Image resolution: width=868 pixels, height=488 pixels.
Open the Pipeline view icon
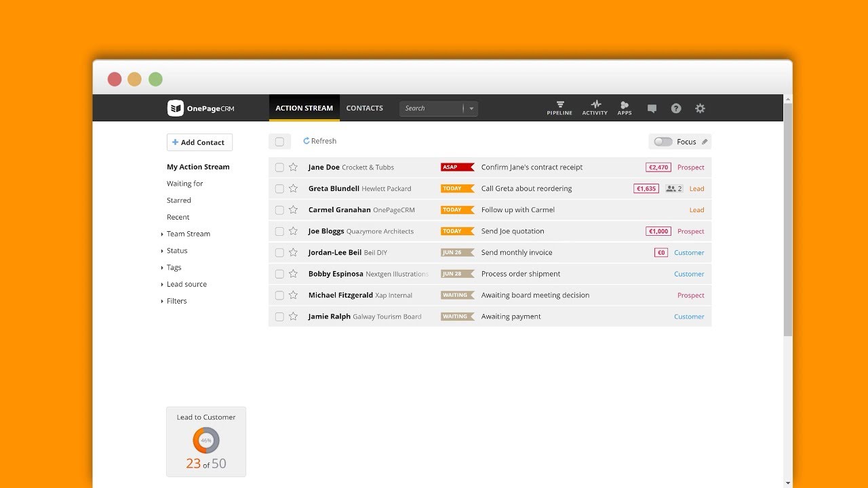pos(559,108)
